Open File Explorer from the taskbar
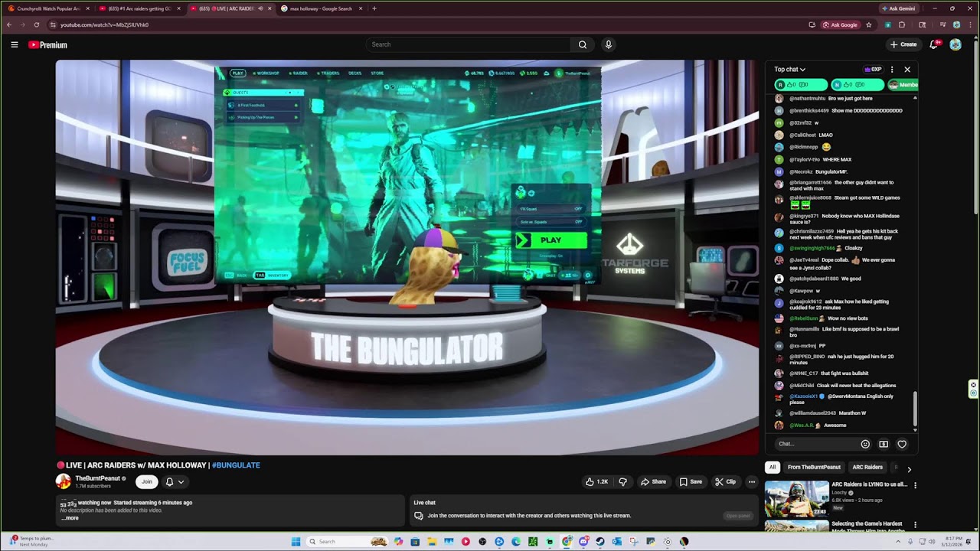The height and width of the screenshot is (551, 980). pos(432,542)
